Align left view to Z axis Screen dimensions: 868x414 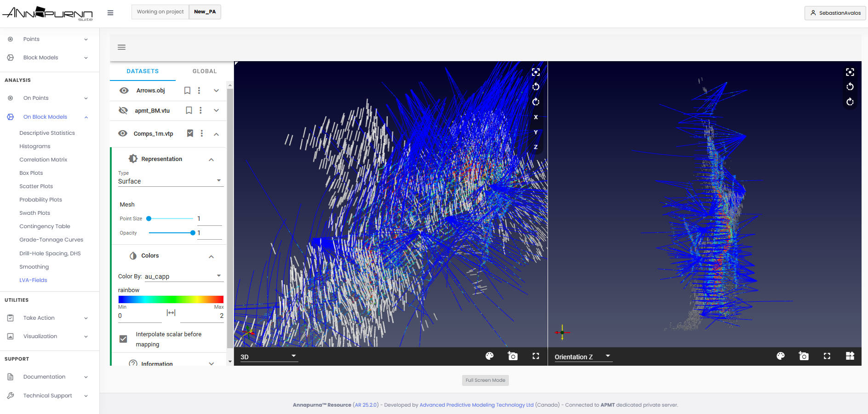coord(536,147)
